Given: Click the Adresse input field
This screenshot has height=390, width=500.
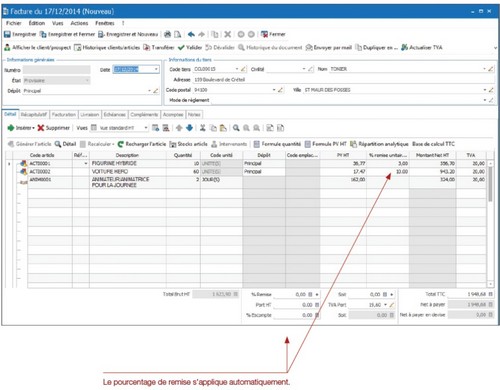Looking at the screenshot, I should coord(343,80).
